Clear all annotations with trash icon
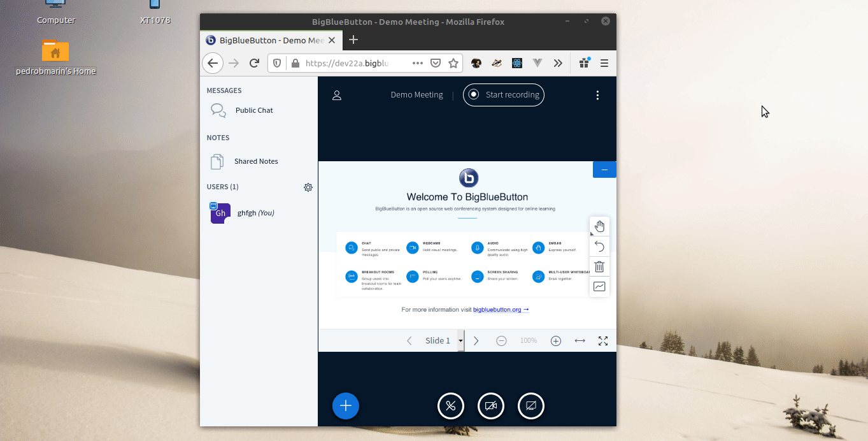Screen dimensions: 868x441 click(599, 266)
